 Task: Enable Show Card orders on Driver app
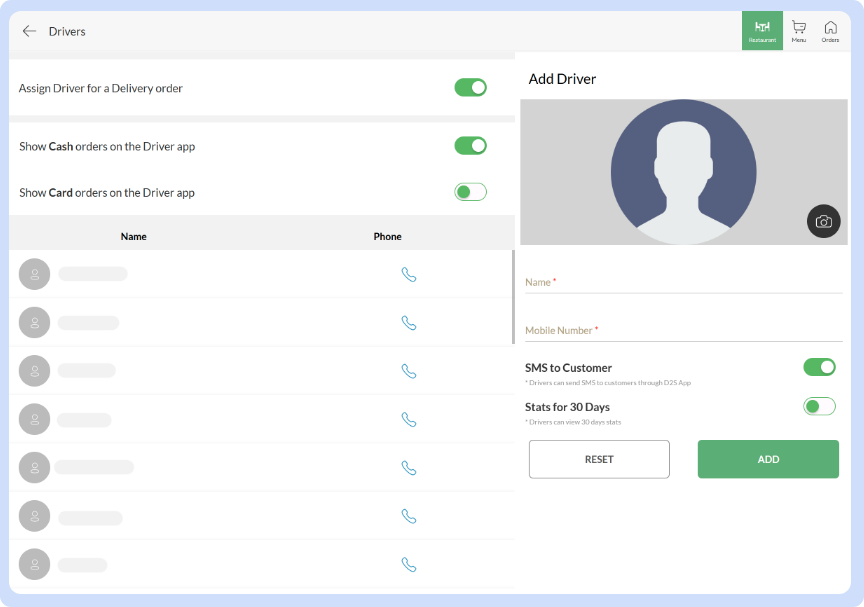470,192
